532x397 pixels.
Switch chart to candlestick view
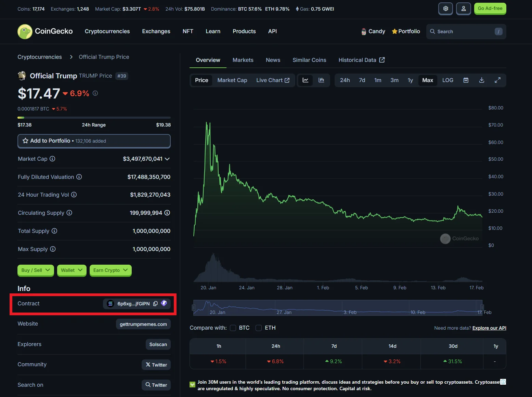(x=321, y=80)
